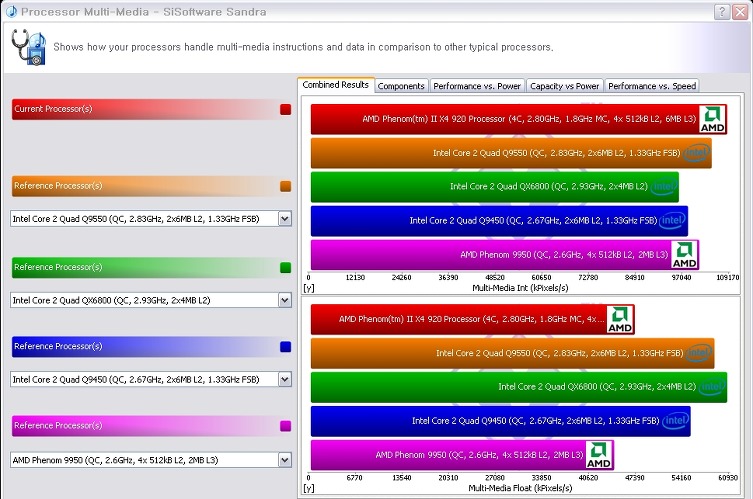Image resolution: width=753 pixels, height=499 pixels.
Task: Click the magenta Reference Processor color swatch
Action: click(285, 426)
